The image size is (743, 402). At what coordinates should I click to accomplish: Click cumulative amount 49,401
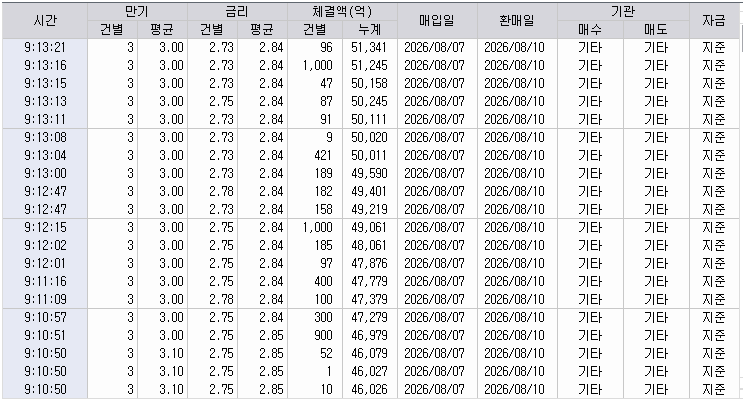point(369,192)
